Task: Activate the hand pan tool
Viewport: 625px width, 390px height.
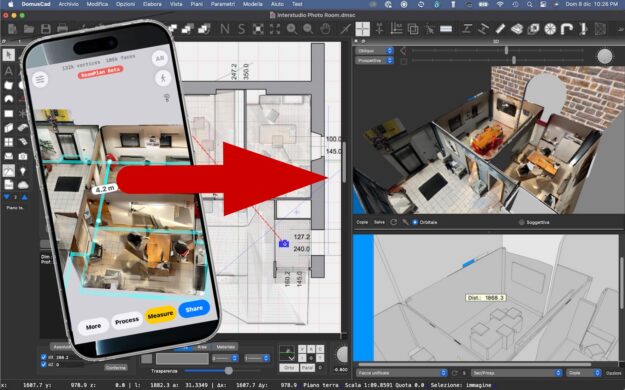Action: pos(325,29)
